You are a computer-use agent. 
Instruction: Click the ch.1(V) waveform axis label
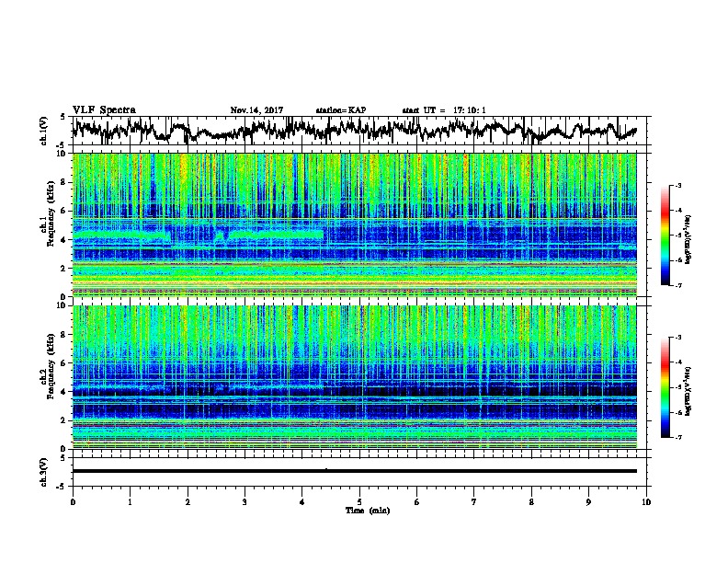coord(43,131)
